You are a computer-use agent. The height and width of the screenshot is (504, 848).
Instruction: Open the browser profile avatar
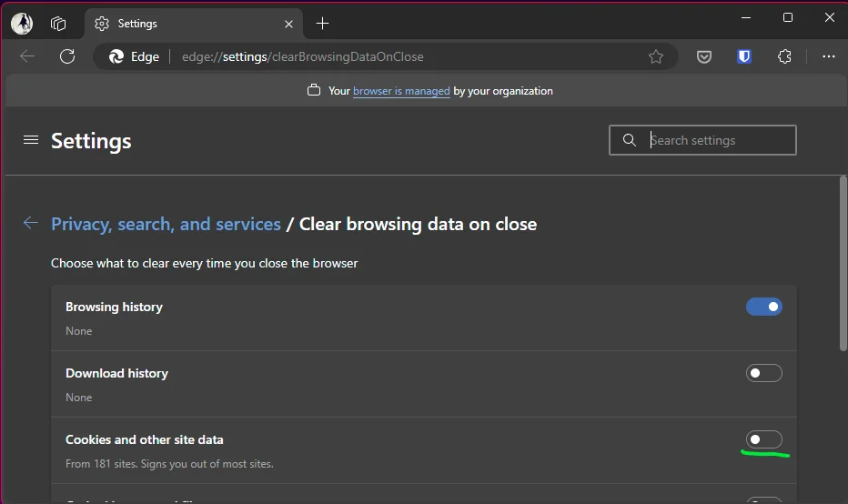click(x=22, y=24)
